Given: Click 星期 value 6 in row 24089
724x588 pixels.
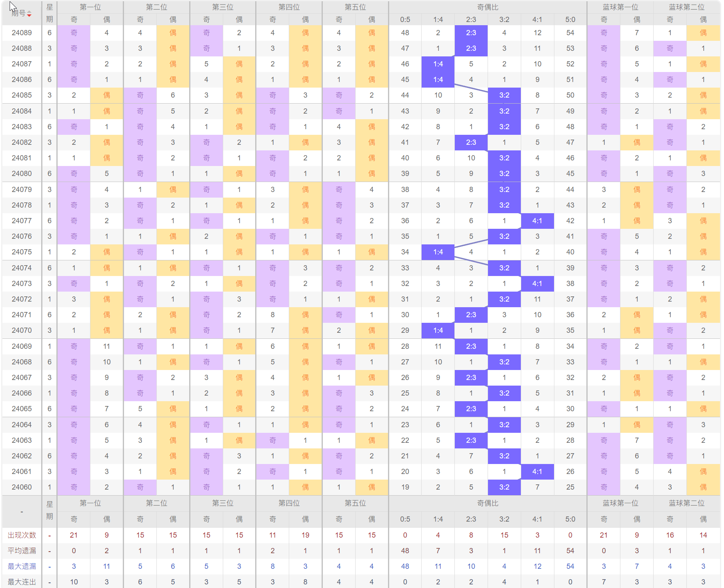Looking at the screenshot, I should point(50,33).
